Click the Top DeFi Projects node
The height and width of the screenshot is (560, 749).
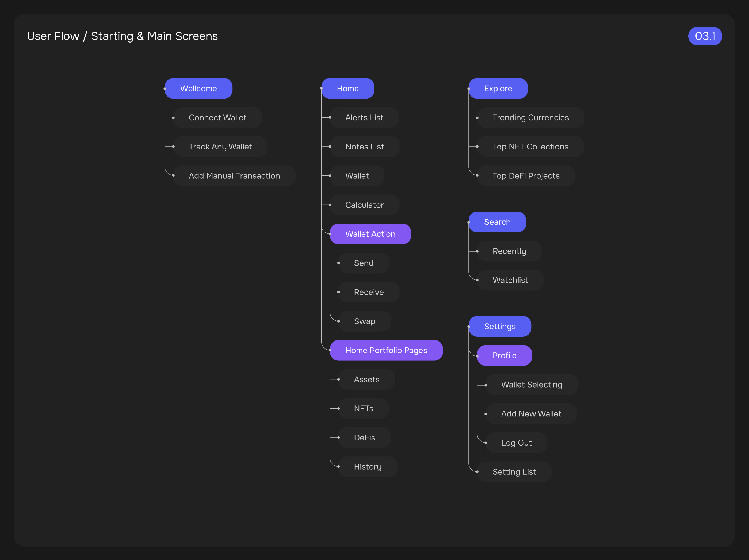[526, 176]
